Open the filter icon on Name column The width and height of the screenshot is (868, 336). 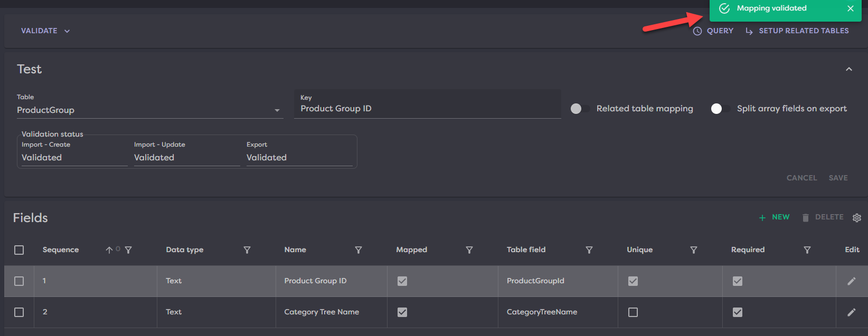(358, 250)
